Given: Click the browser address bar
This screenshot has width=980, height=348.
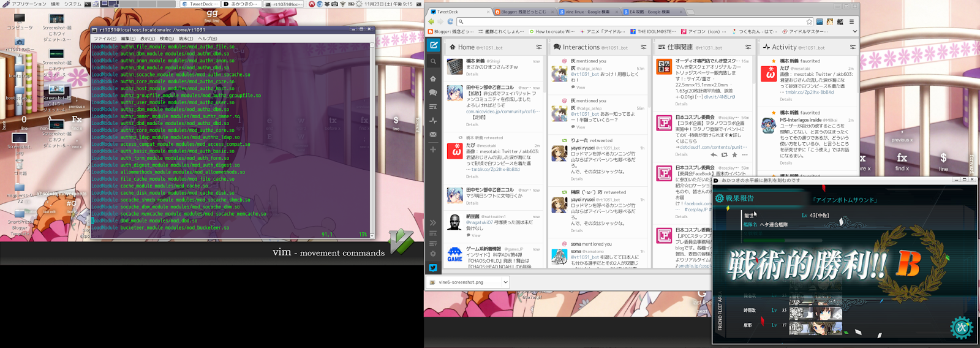Looking at the screenshot, I should (x=635, y=21).
